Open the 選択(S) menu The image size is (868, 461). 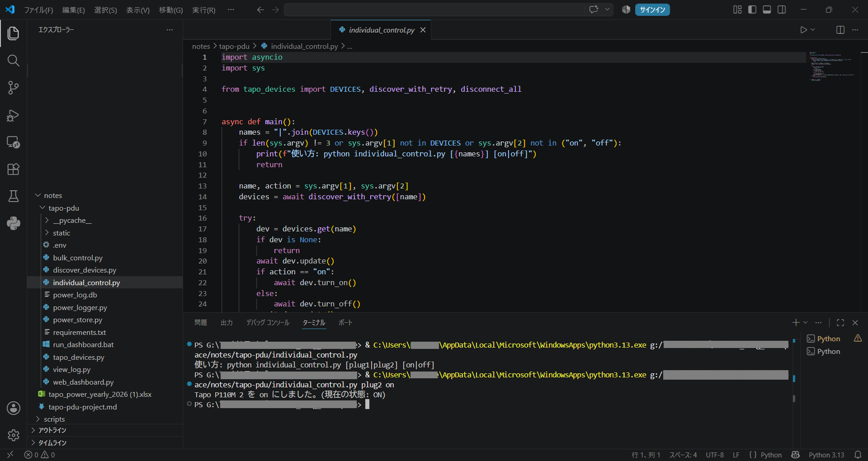pos(105,10)
